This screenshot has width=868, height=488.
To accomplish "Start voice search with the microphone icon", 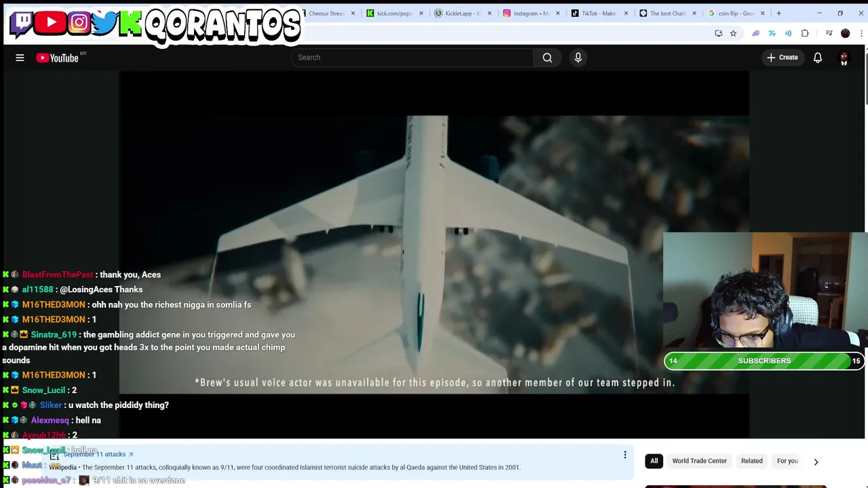I will pos(578,58).
